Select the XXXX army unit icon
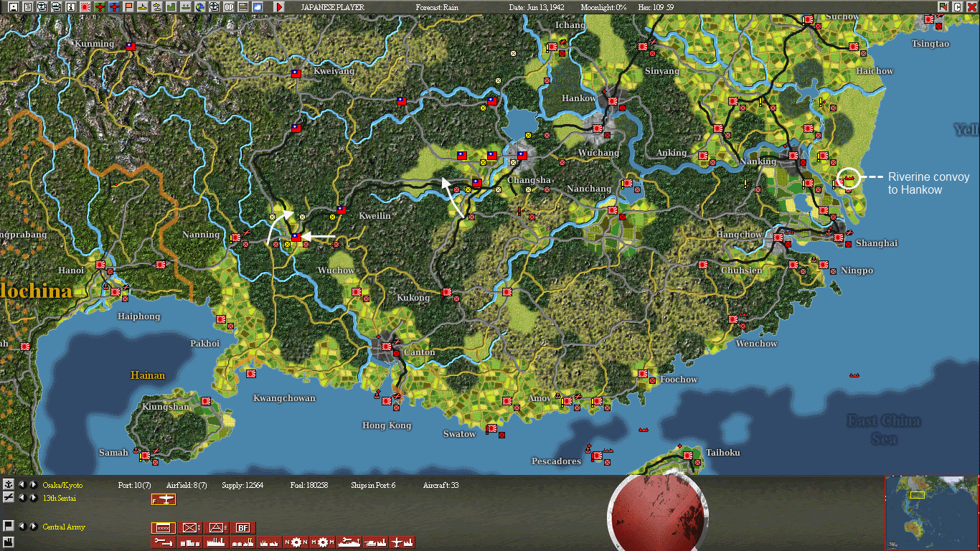 [163, 528]
